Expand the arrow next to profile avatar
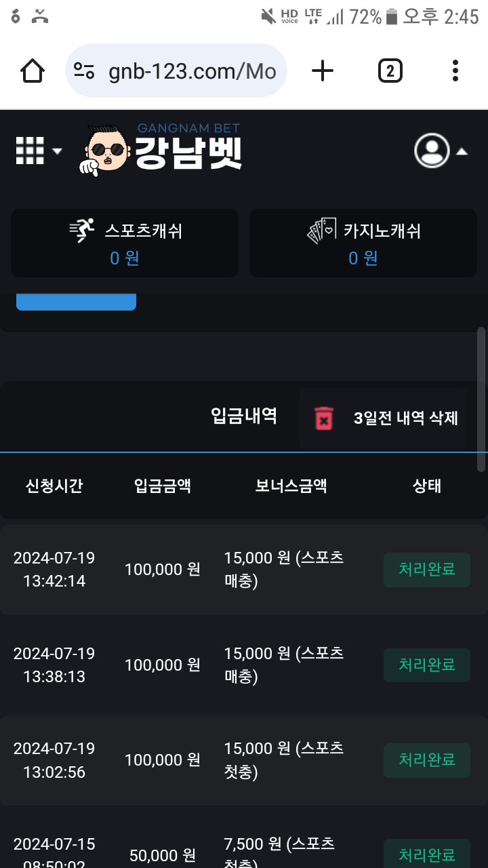The width and height of the screenshot is (488, 868). (462, 151)
